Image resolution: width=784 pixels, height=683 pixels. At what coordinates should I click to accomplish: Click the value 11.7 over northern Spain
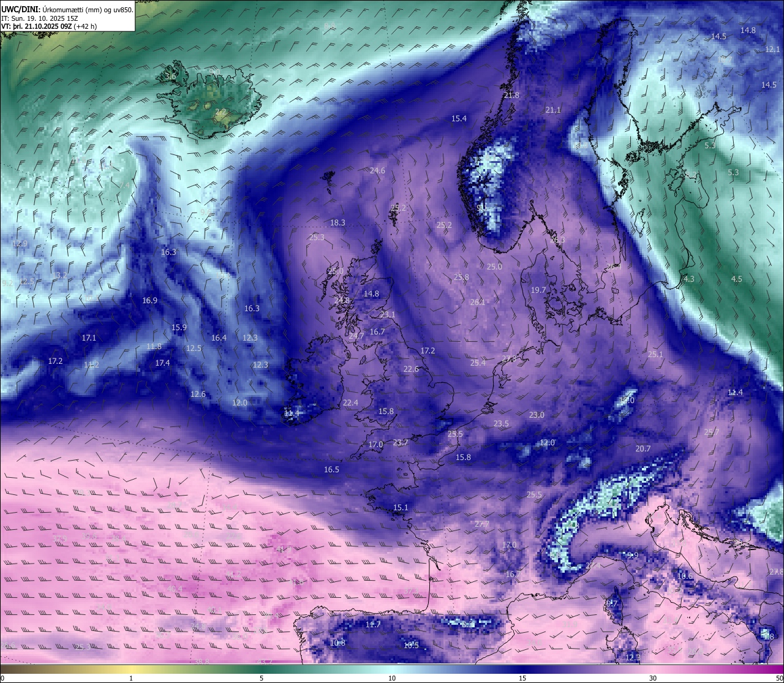(x=373, y=624)
